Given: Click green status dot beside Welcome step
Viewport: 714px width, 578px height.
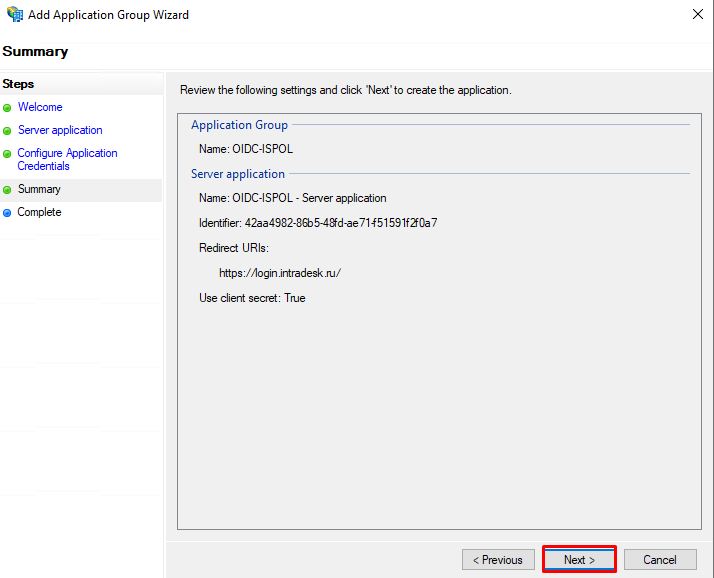Looking at the screenshot, I should point(7,108).
